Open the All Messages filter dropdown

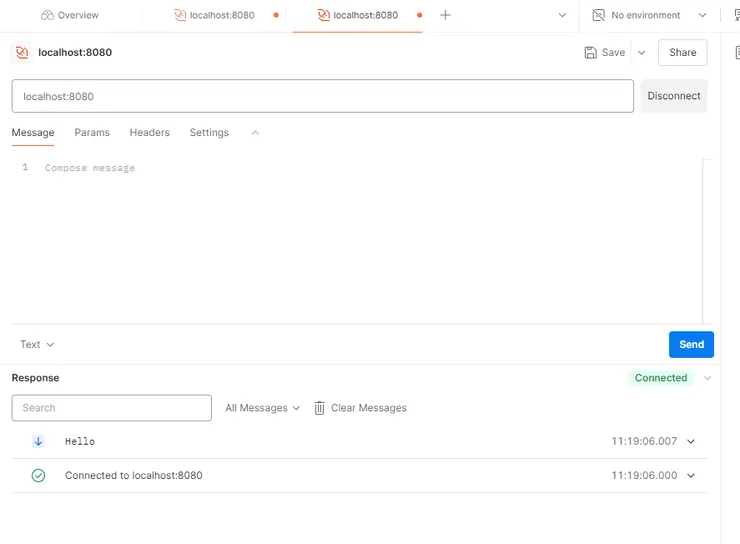(x=263, y=408)
